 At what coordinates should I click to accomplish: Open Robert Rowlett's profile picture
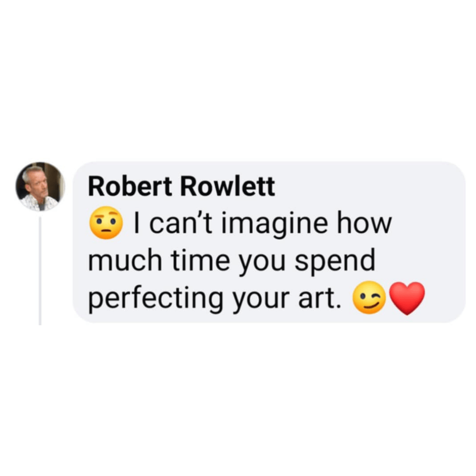coord(40,186)
